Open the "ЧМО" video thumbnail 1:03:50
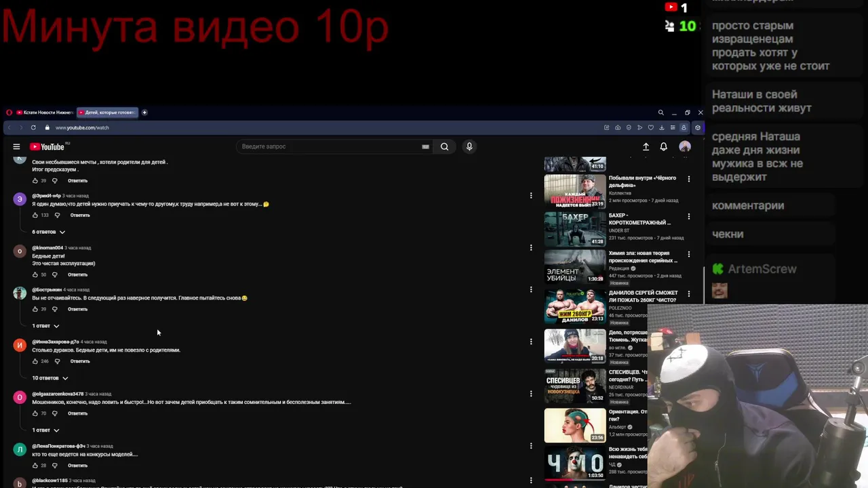Image resolution: width=868 pixels, height=488 pixels. point(575,463)
